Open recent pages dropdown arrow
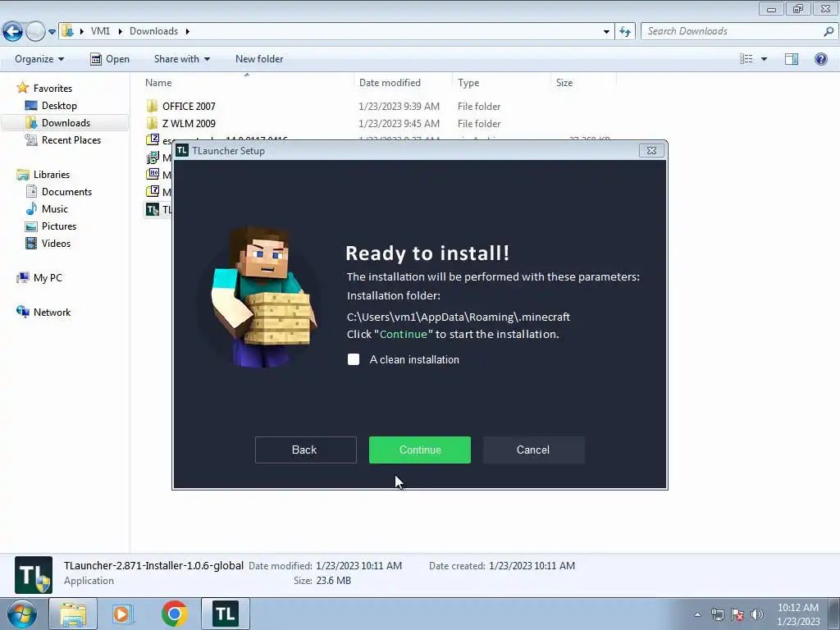840x630 pixels. pos(52,32)
